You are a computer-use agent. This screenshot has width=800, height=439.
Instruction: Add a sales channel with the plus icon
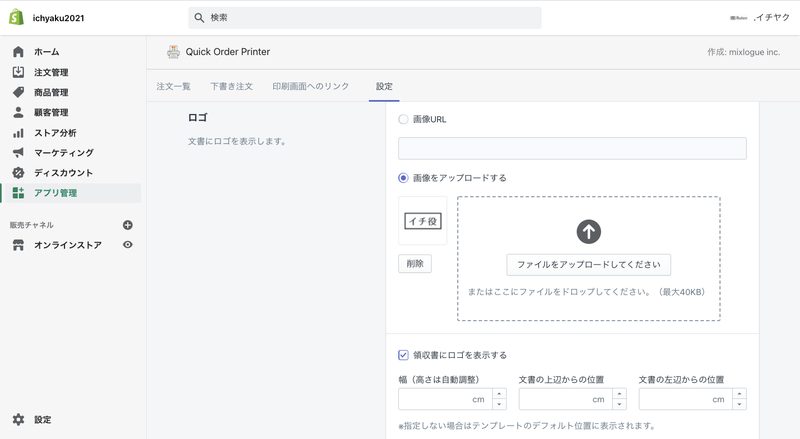(128, 225)
